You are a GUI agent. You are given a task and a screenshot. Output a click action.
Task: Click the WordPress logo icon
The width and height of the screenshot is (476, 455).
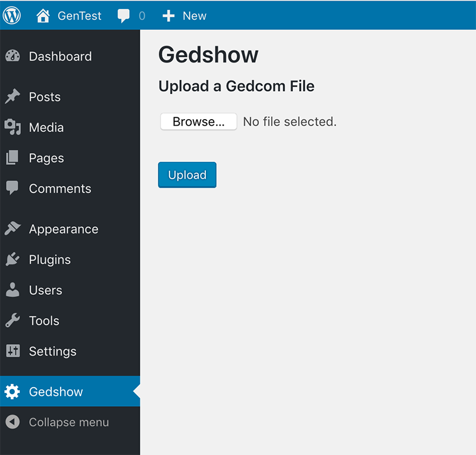coord(12,15)
